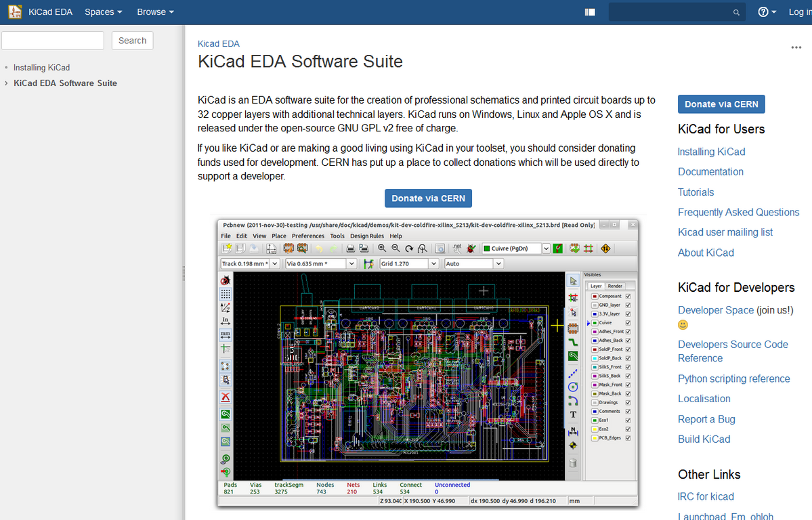This screenshot has width=812, height=520.
Task: Open the Spaces dropdown menu
Action: pyautogui.click(x=103, y=12)
